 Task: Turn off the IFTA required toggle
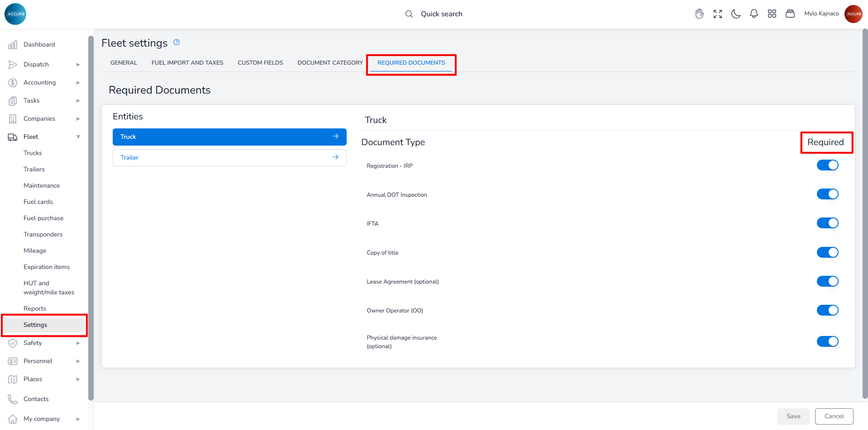pyautogui.click(x=827, y=223)
